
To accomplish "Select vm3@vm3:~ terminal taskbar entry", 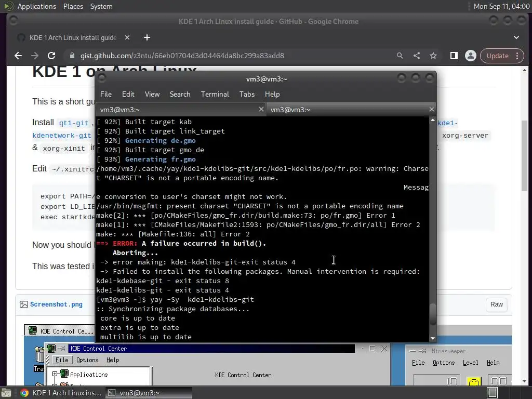I will pos(149,393).
